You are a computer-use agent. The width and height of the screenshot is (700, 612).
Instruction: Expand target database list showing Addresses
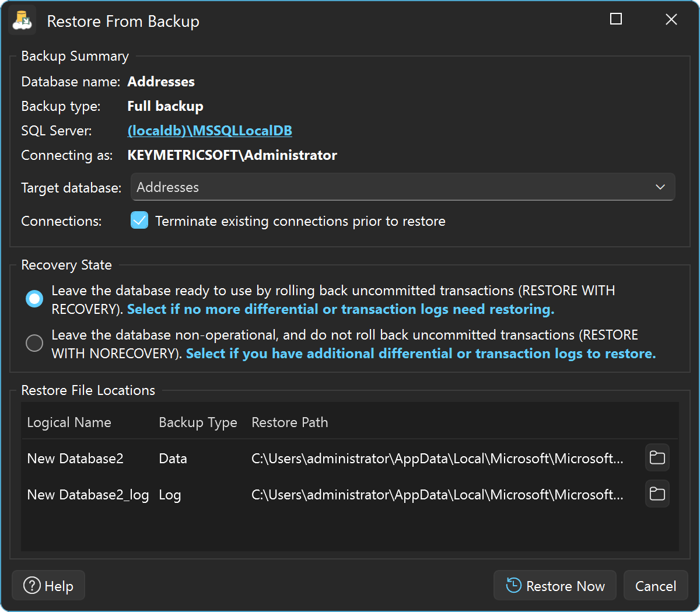tap(660, 187)
